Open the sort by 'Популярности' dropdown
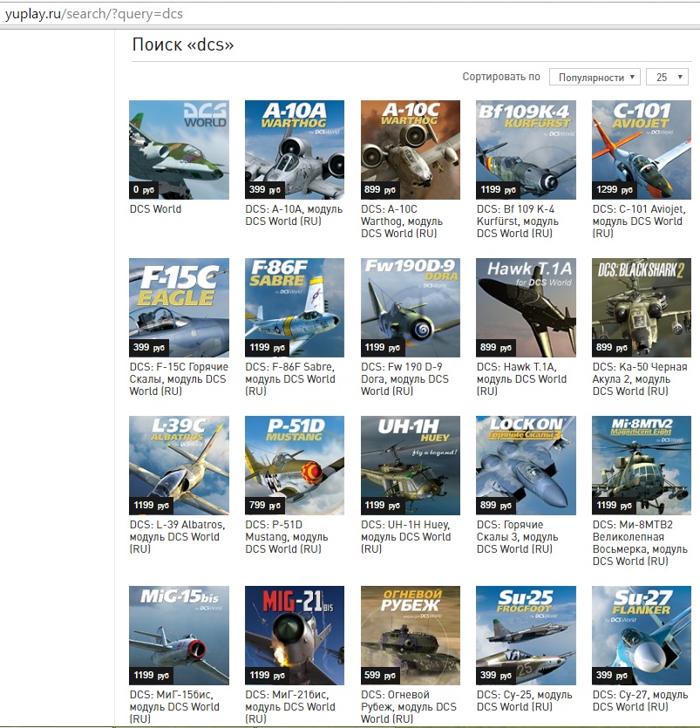Image resolution: width=700 pixels, height=728 pixels. (595, 77)
